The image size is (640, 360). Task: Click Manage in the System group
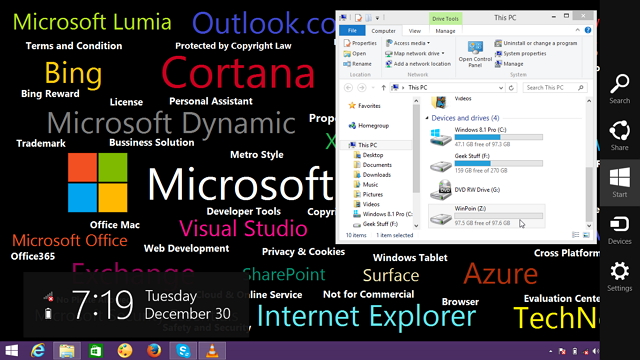(x=509, y=64)
